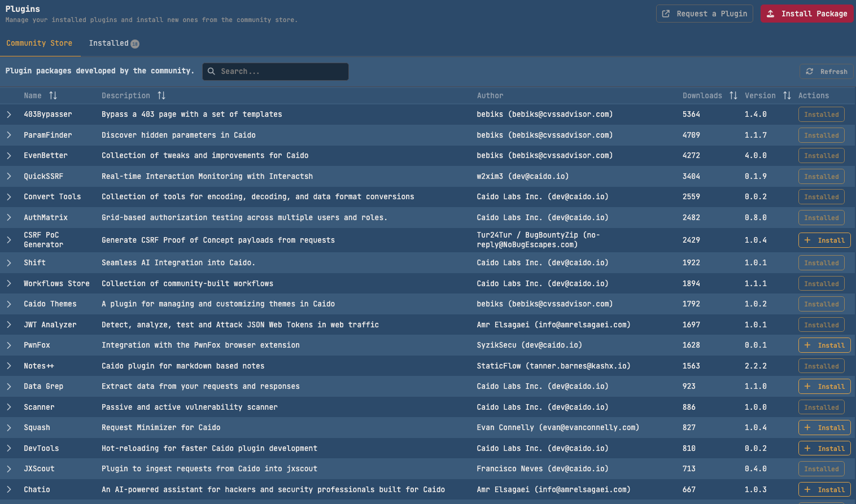Click the Installed tab count badge

[x=135, y=44]
